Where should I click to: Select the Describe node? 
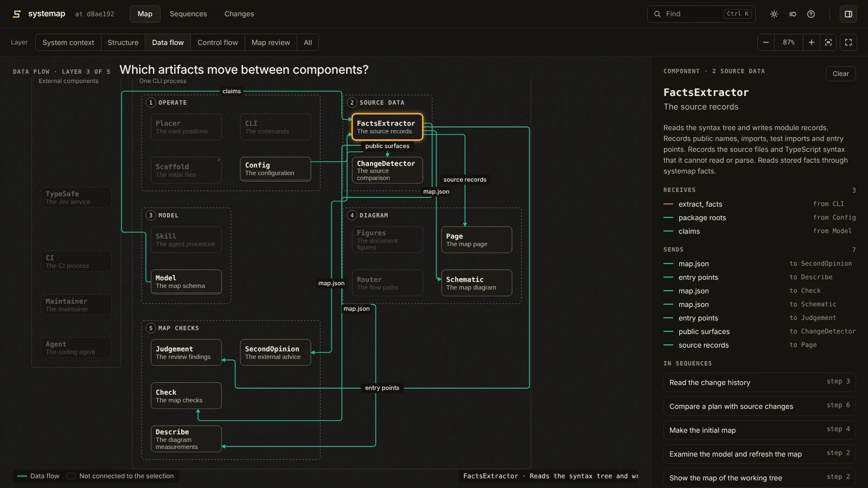(x=186, y=439)
